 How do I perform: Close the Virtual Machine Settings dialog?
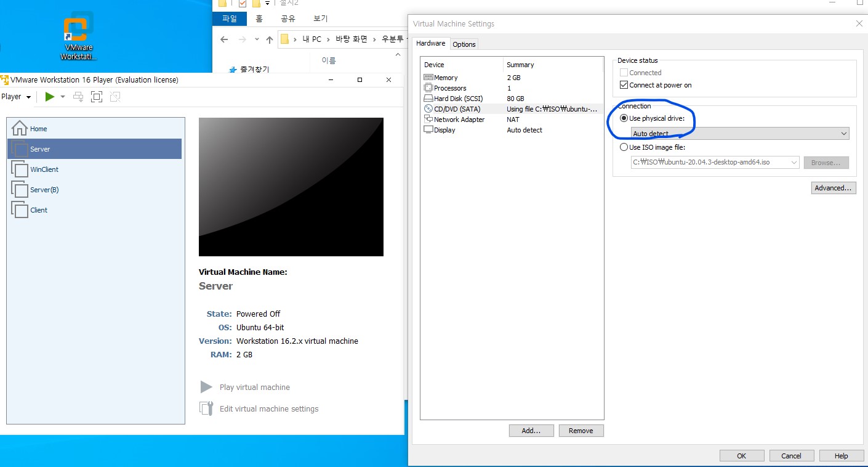pos(859,23)
